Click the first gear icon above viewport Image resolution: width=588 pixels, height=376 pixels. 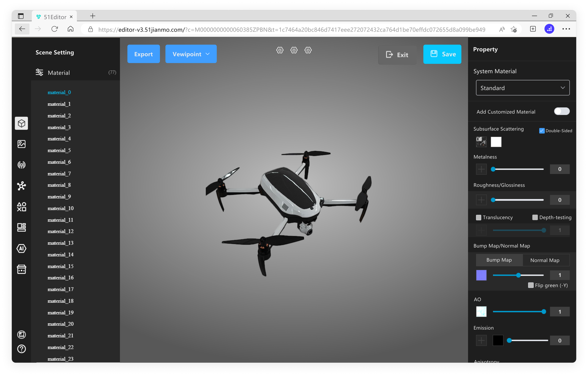coord(280,50)
